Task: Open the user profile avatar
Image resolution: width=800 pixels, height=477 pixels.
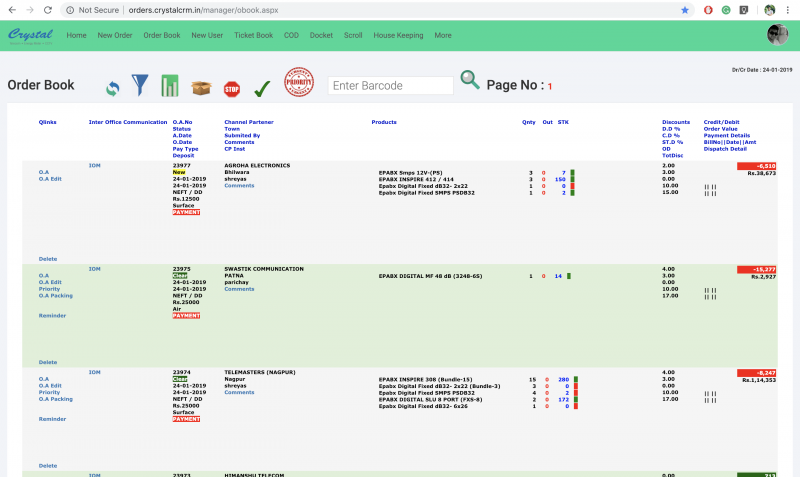Action: pyautogui.click(x=778, y=35)
